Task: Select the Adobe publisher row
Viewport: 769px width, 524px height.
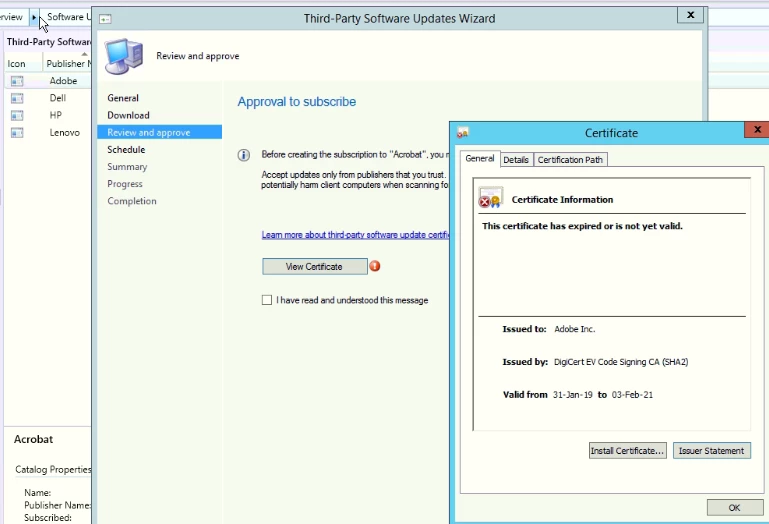Action: click(48, 80)
